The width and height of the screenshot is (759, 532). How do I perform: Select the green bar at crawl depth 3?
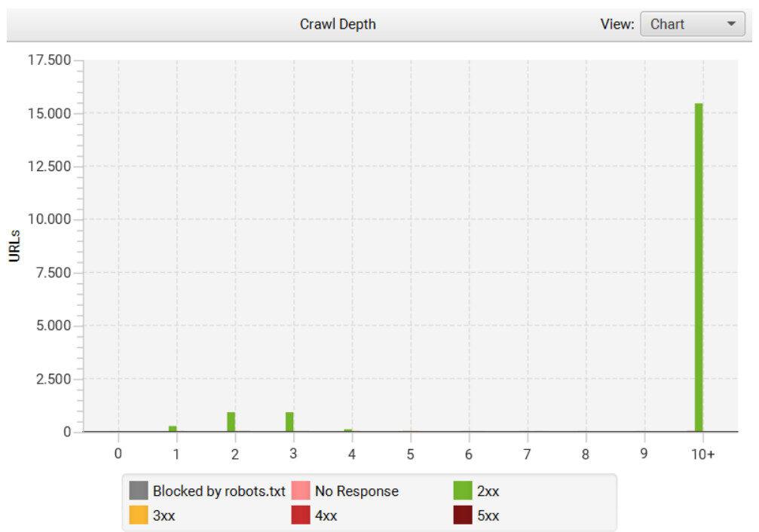click(x=289, y=422)
